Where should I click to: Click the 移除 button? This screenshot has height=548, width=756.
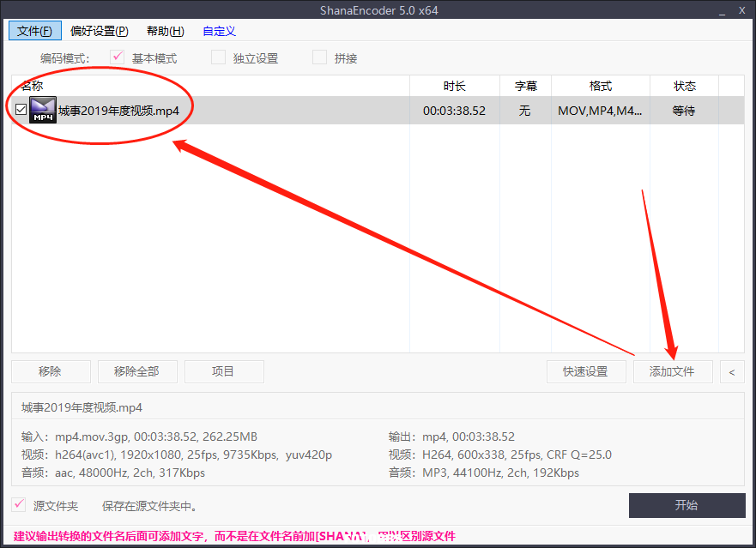tap(51, 371)
